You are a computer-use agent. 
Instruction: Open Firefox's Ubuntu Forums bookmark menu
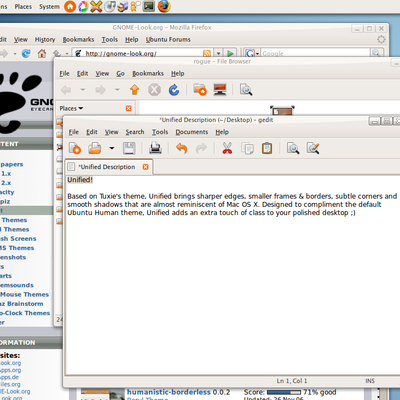[x=168, y=40]
